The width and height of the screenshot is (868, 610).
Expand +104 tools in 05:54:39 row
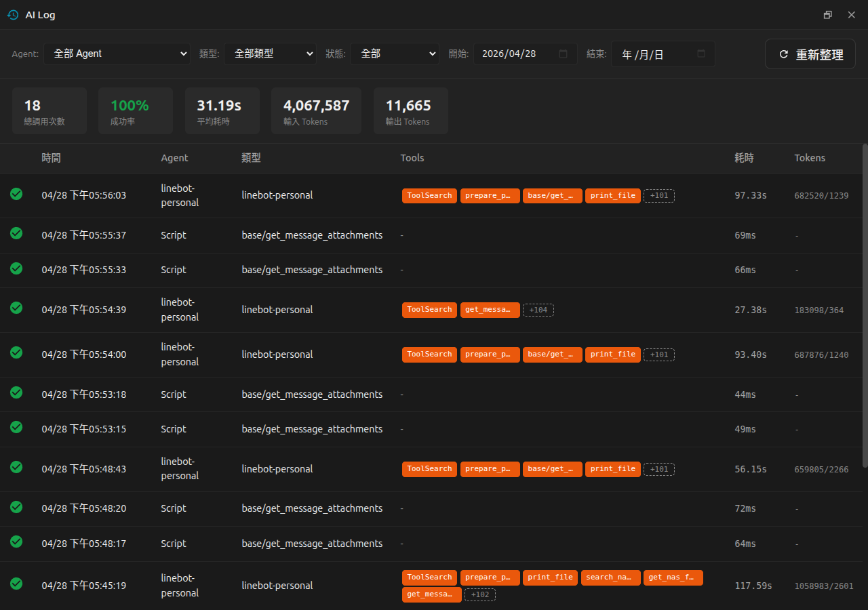click(538, 310)
